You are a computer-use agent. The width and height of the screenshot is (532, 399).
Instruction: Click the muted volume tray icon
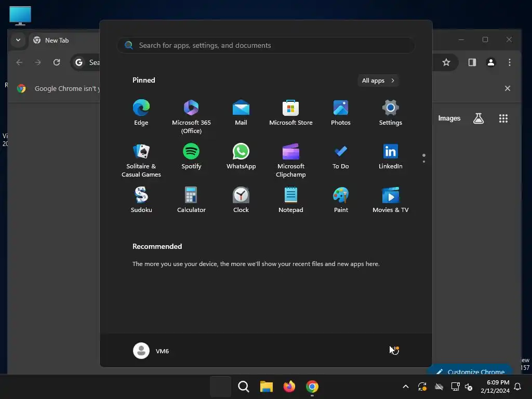(469, 387)
